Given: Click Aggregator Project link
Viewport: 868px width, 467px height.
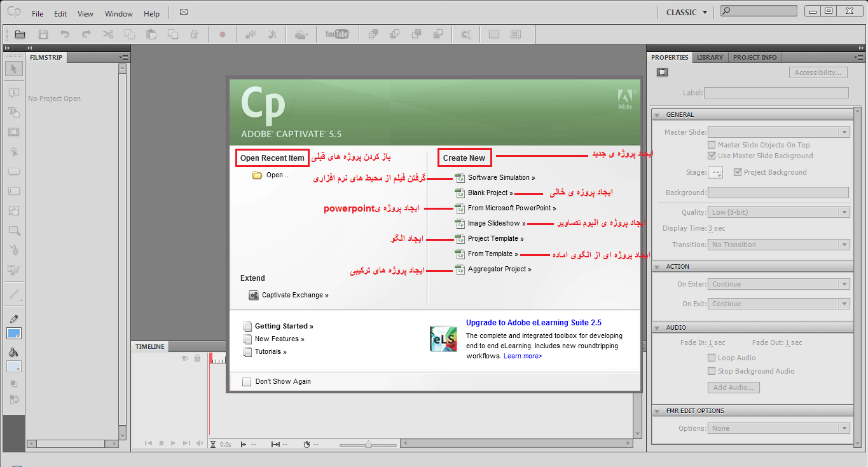Looking at the screenshot, I should pos(499,269).
